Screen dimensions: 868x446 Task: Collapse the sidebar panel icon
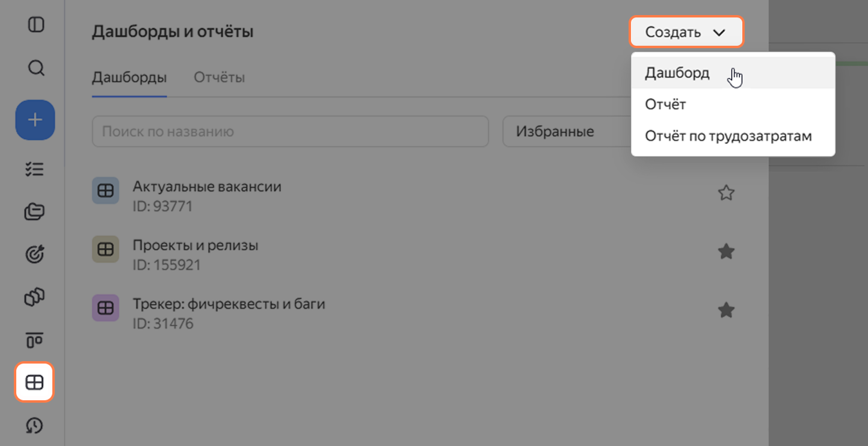click(x=36, y=25)
